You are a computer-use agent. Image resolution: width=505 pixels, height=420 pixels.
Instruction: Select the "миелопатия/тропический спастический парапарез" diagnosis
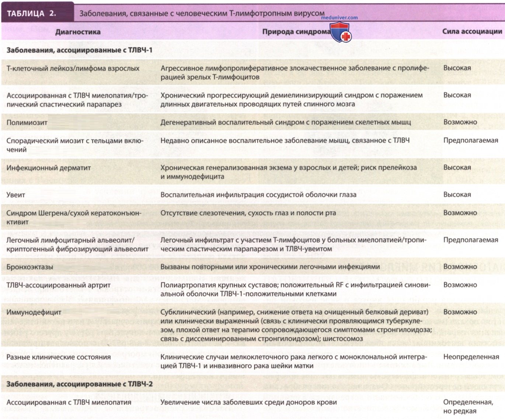coord(77,100)
